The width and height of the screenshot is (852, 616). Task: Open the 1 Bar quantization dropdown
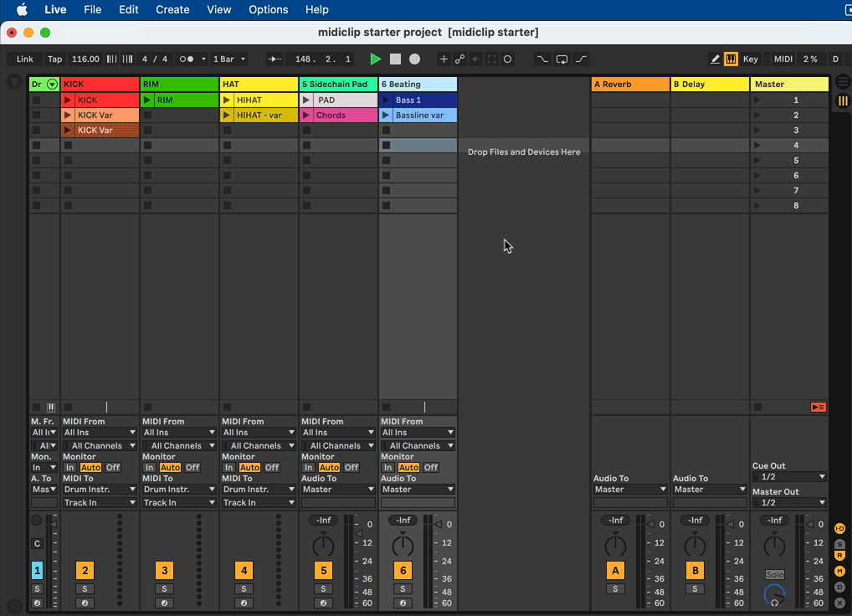click(x=229, y=59)
